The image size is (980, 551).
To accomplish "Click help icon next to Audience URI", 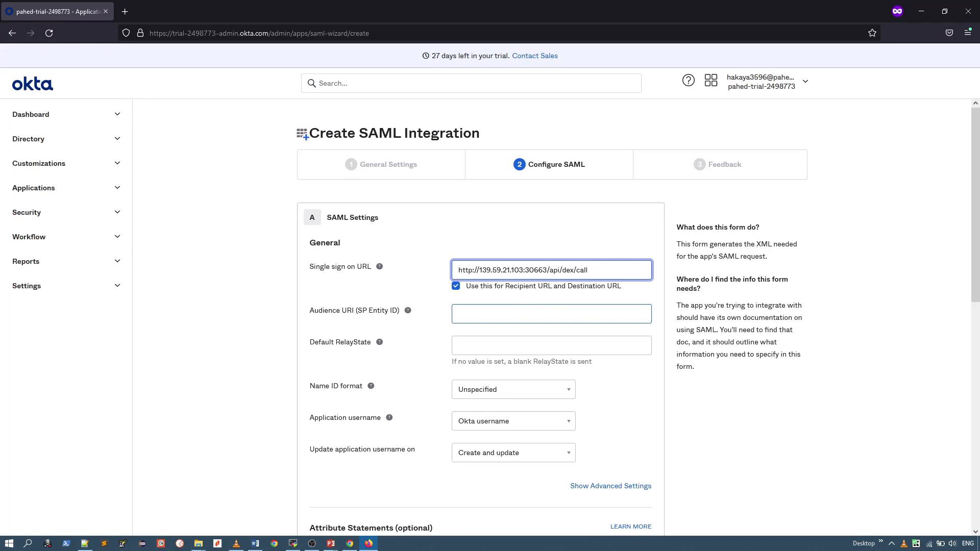I will click(408, 310).
